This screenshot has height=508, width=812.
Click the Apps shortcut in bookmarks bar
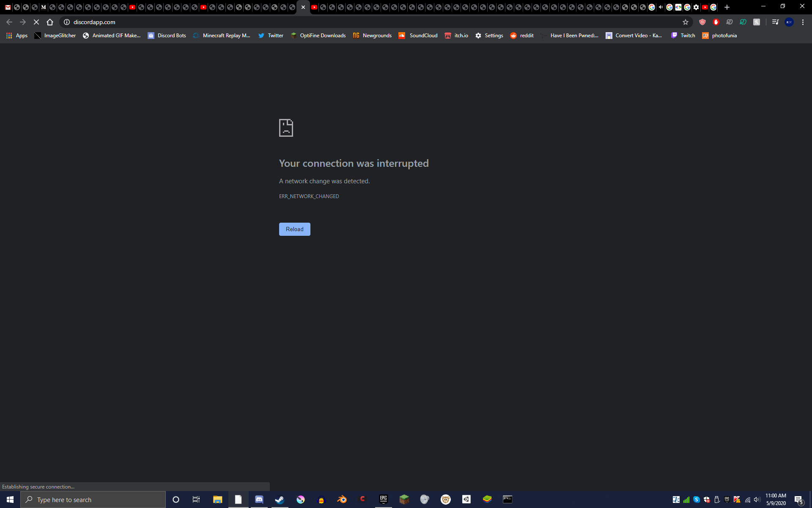[x=17, y=36]
